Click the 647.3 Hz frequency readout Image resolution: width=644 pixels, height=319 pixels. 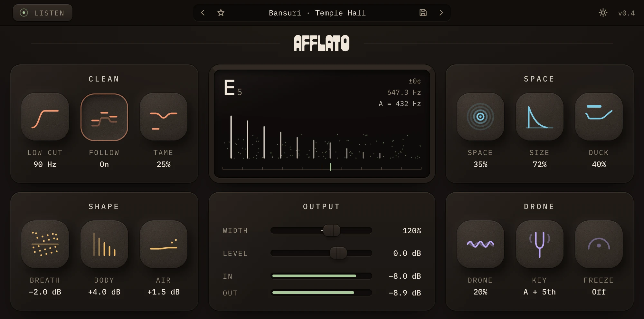pos(404,92)
